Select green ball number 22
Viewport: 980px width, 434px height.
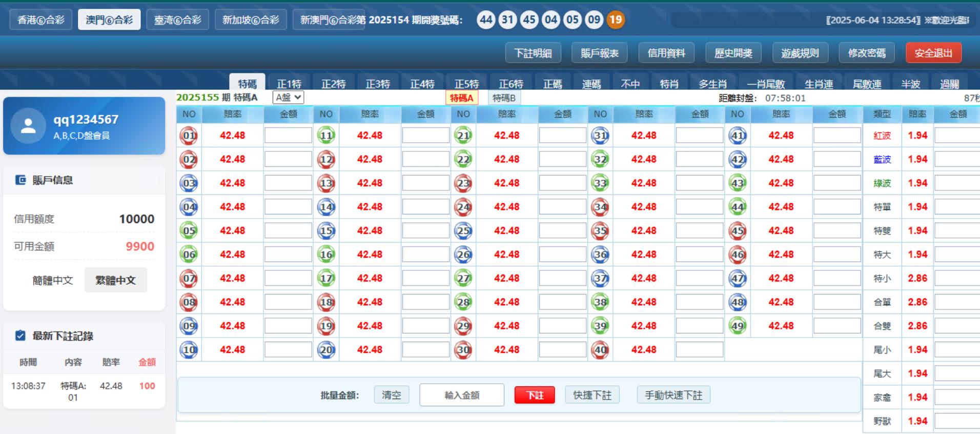point(463,160)
